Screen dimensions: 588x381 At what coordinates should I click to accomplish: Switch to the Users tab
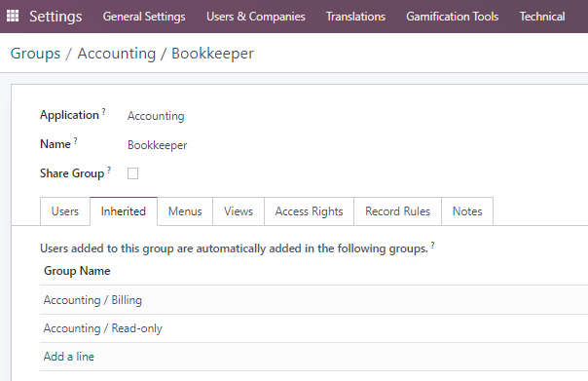point(65,211)
